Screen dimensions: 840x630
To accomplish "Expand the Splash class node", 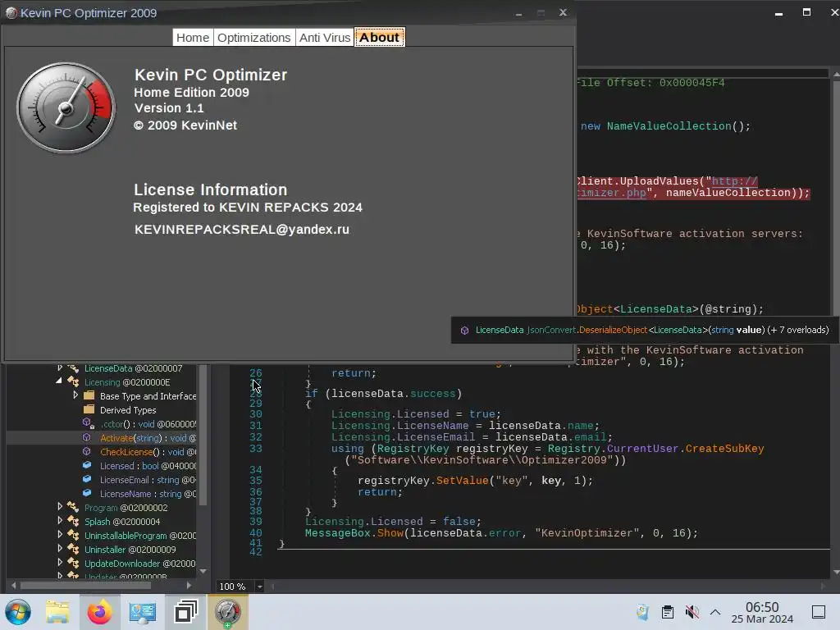I will coord(60,520).
